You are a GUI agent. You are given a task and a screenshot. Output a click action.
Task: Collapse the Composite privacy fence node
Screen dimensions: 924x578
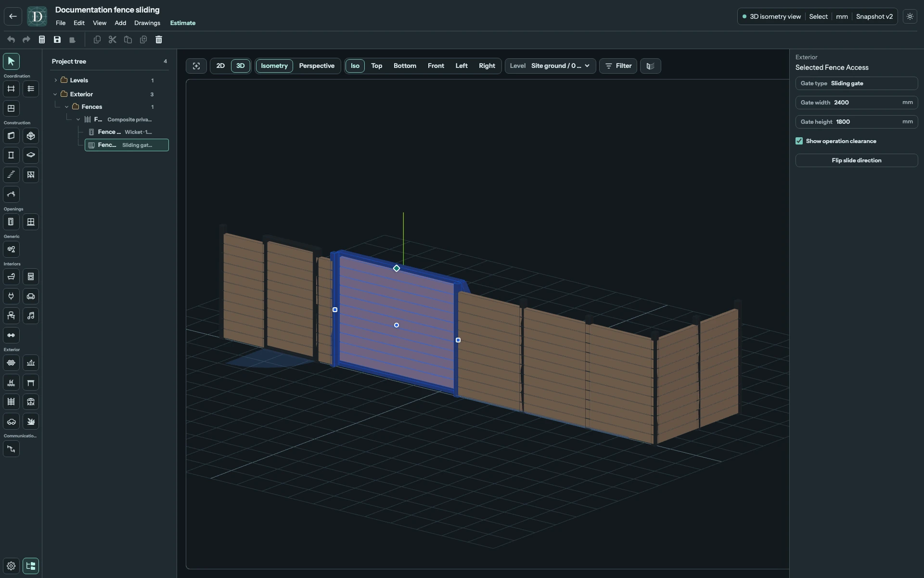click(x=78, y=119)
